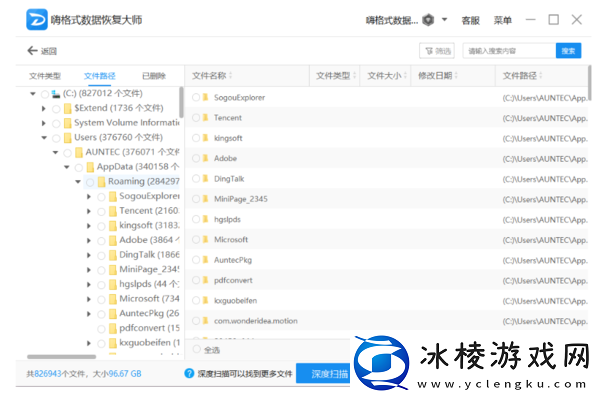Check the pdfconvert row in file list
This screenshot has height=396, width=600.
(x=196, y=280)
